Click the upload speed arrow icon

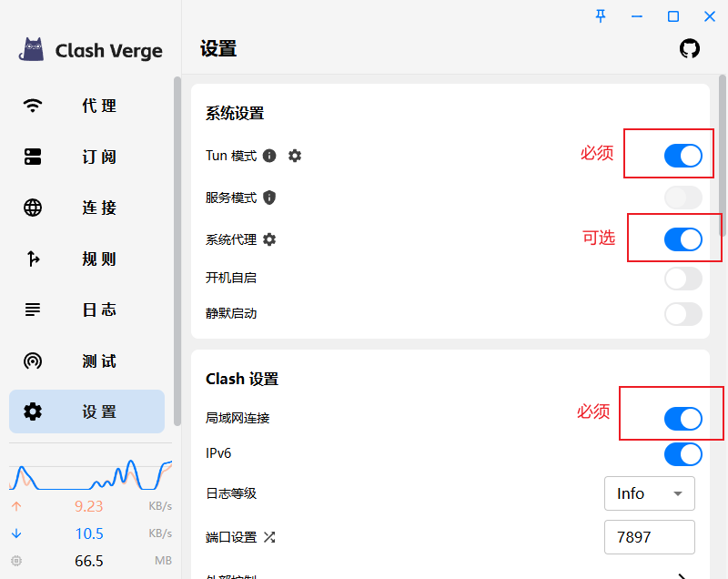(16, 506)
